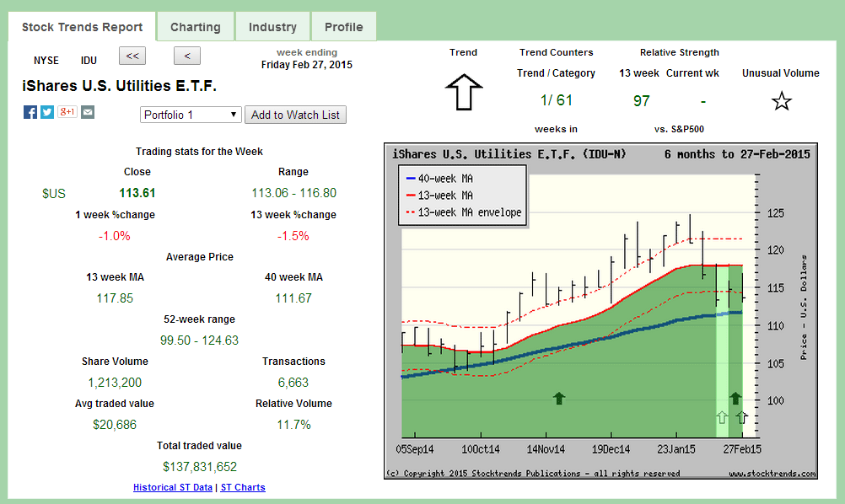
Task: Click relative strength value 97
Action: 641,100
